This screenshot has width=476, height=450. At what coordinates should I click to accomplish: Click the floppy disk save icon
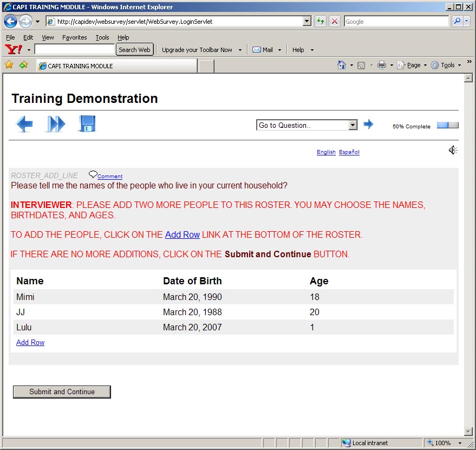click(87, 124)
